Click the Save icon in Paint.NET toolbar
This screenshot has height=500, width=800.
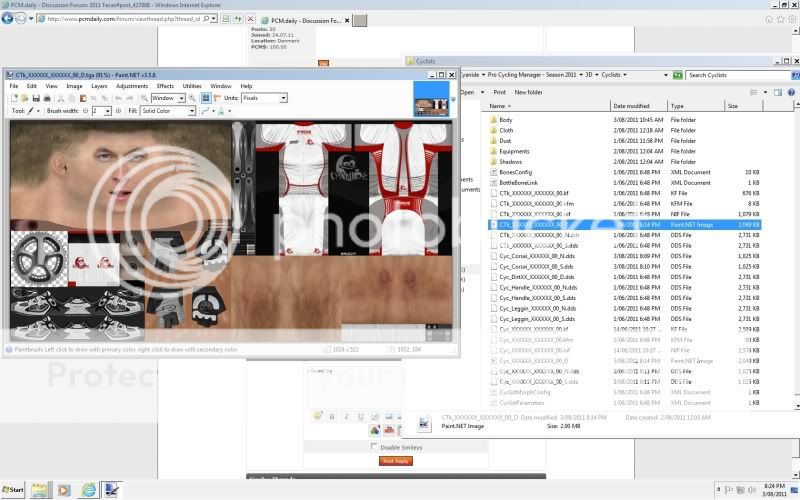35,98
